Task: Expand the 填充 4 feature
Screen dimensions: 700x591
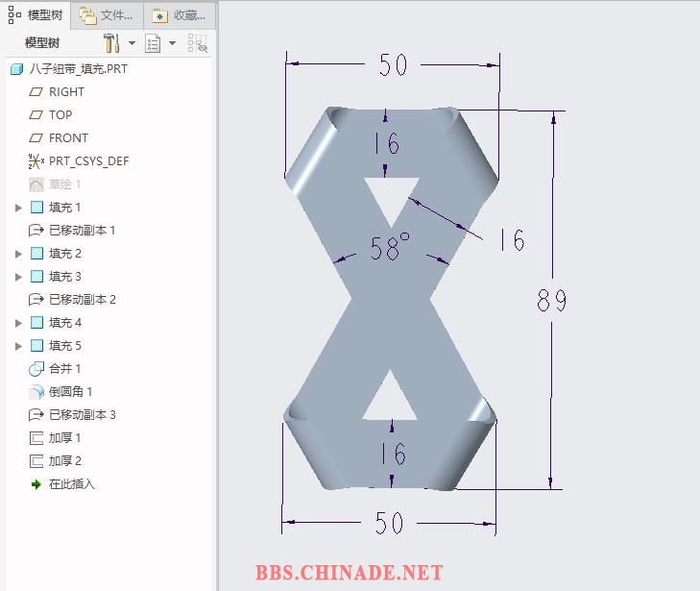Action: (x=18, y=323)
